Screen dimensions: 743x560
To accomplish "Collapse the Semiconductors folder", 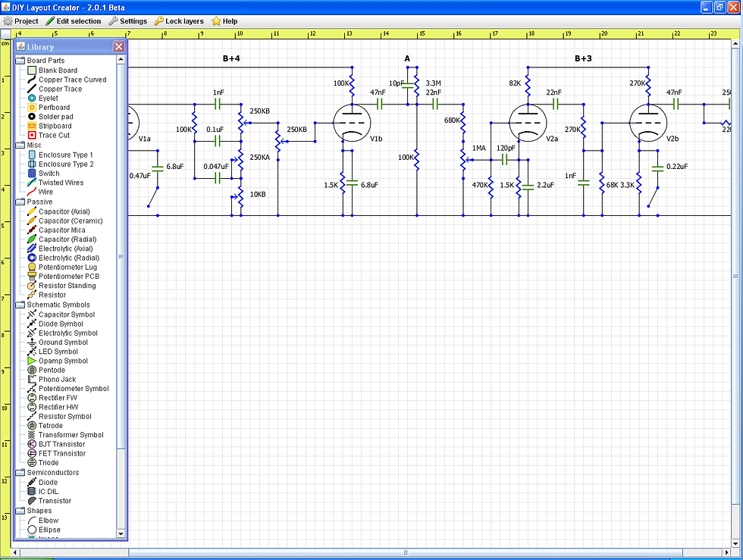I will coord(20,472).
